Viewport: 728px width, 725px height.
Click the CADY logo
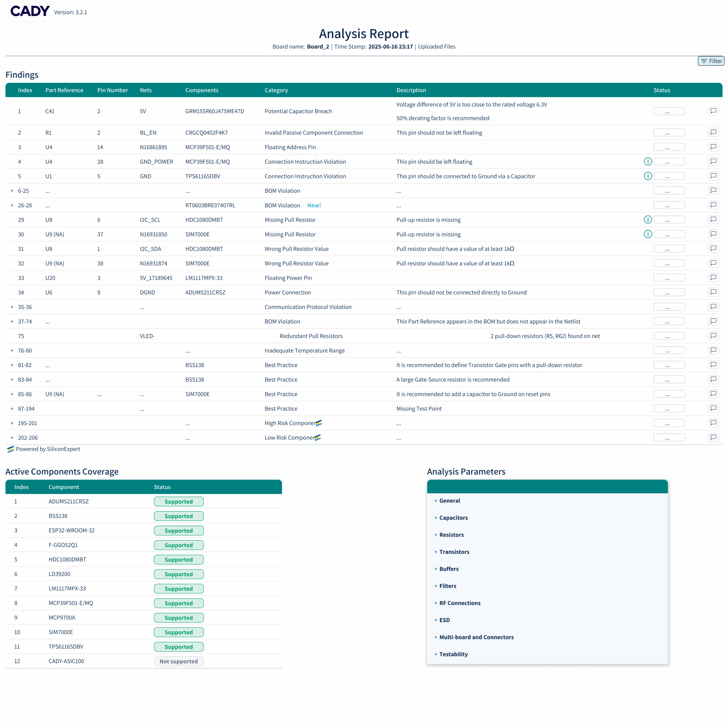pyautogui.click(x=30, y=11)
